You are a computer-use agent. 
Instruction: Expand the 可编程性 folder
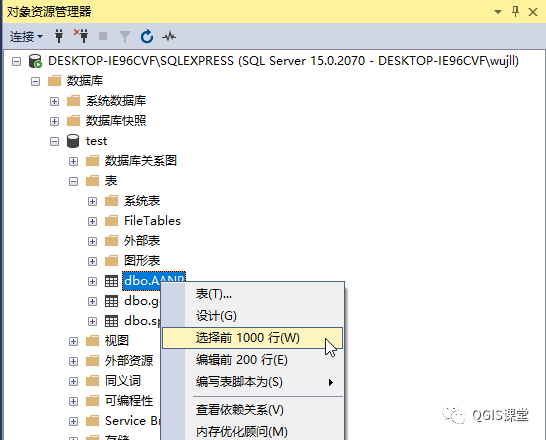73,401
